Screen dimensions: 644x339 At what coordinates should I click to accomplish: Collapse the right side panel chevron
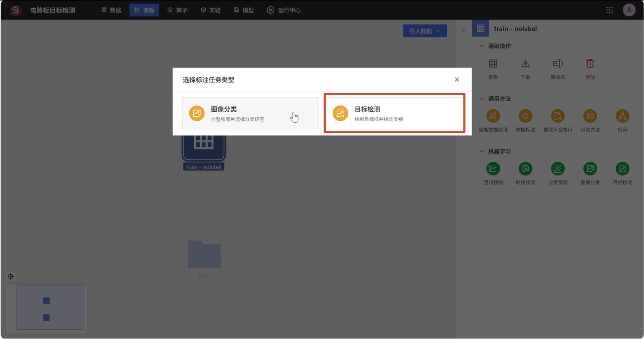coord(463,30)
